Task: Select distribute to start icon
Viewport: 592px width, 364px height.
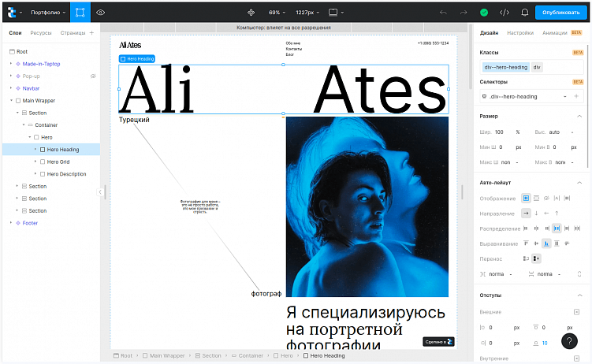Action: 526,228
